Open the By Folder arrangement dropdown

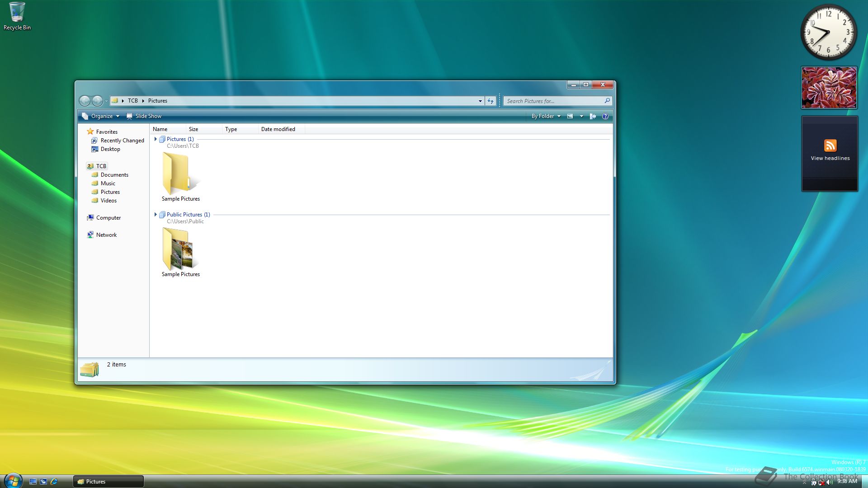click(x=546, y=116)
